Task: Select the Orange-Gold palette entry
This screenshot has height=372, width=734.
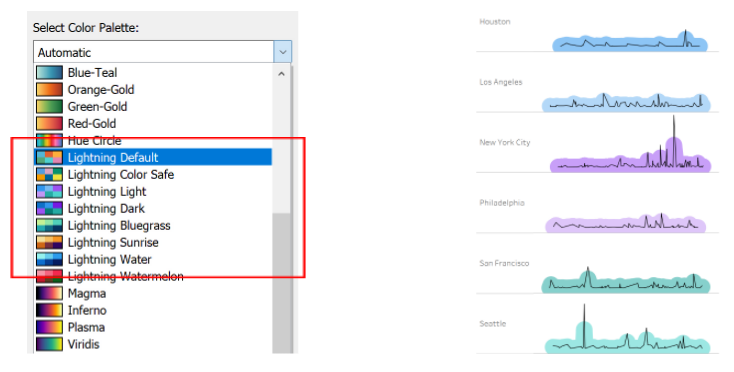Action: click(153, 89)
